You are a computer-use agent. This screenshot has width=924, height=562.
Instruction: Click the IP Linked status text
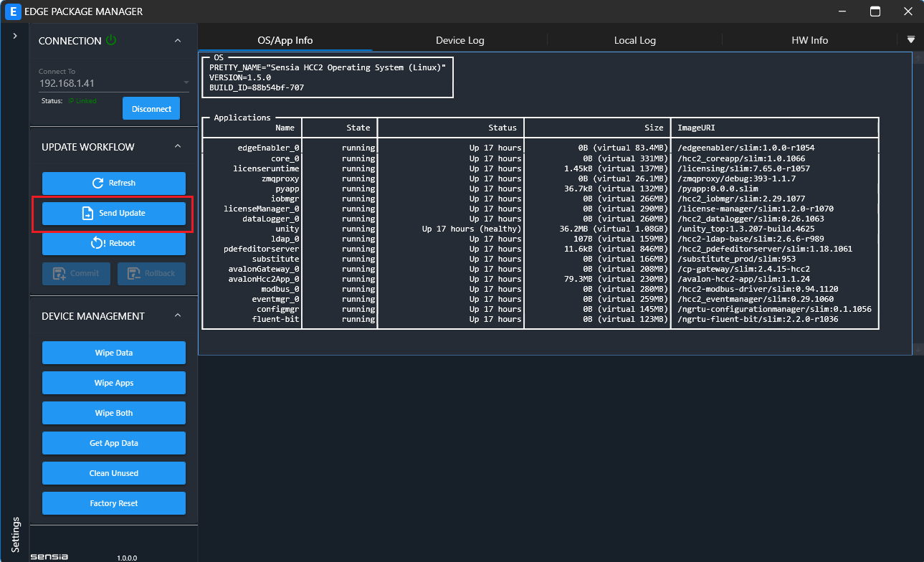point(82,101)
